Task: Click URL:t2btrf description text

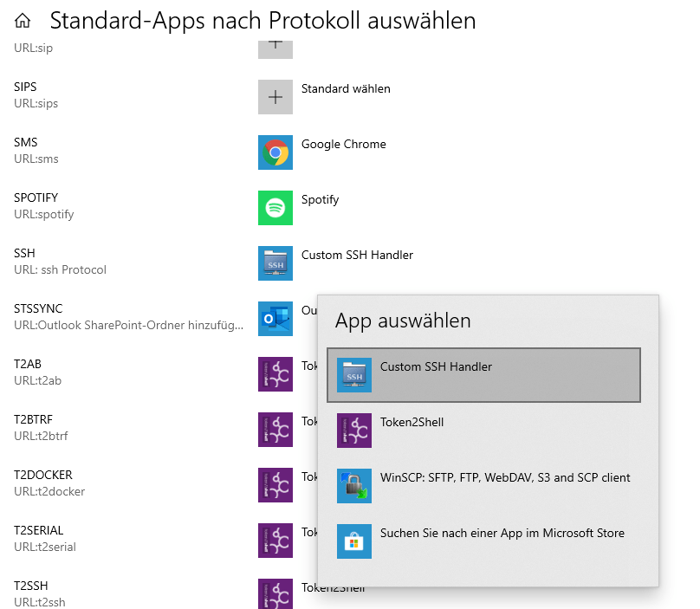Action: pos(41,437)
